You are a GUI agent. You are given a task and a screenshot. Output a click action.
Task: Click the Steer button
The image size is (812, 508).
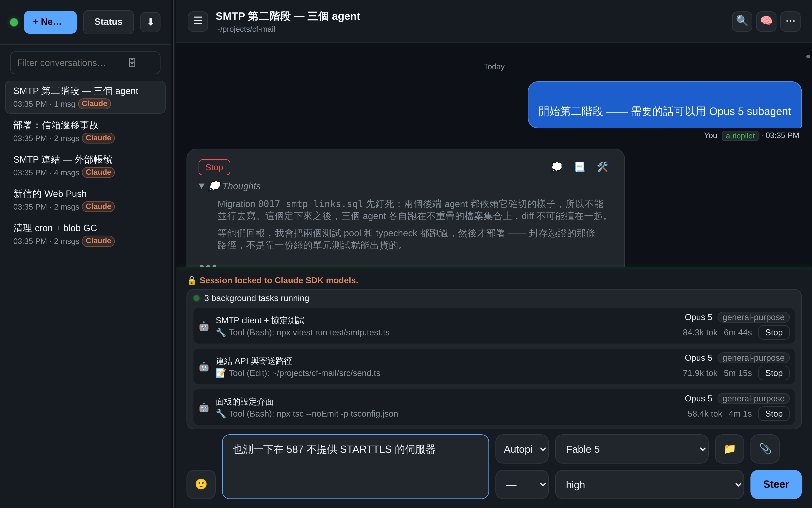coord(776,484)
